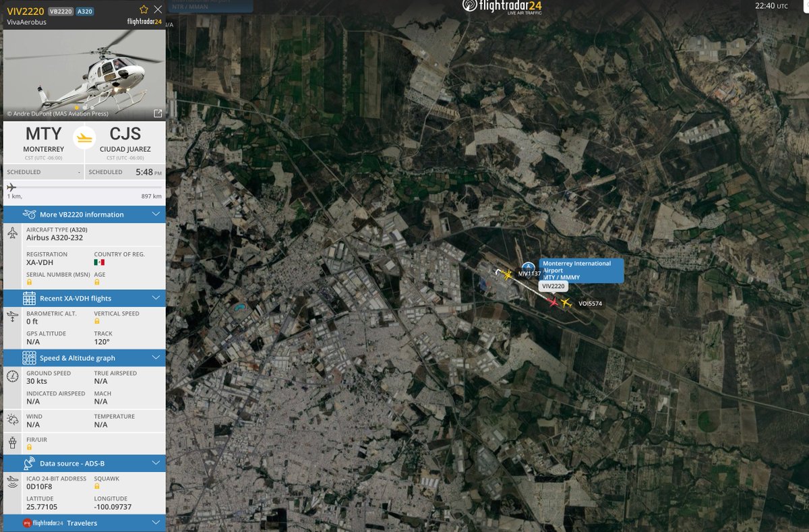Click the 897 km remaining distance
The height and width of the screenshot is (532, 809).
(152, 196)
